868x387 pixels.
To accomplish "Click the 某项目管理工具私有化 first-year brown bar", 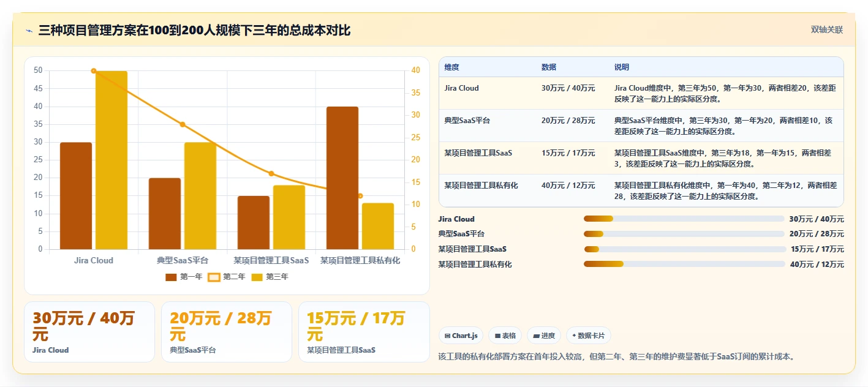I will tap(342, 178).
